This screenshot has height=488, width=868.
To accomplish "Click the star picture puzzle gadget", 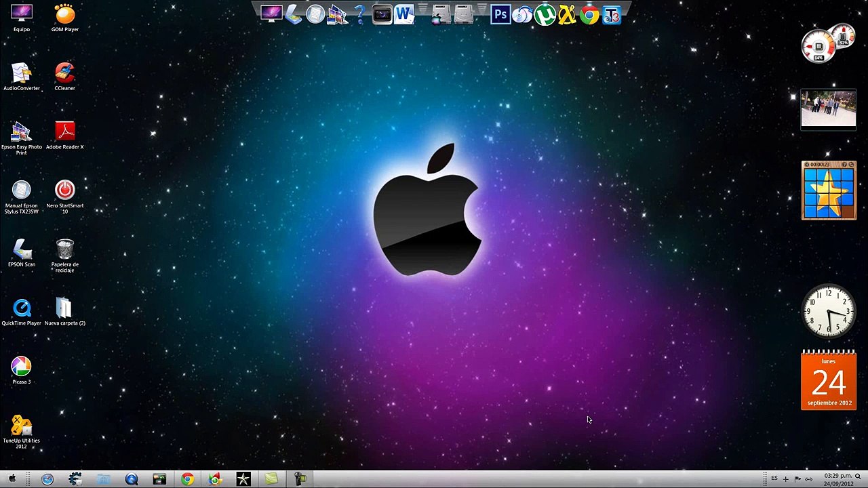I will [829, 191].
